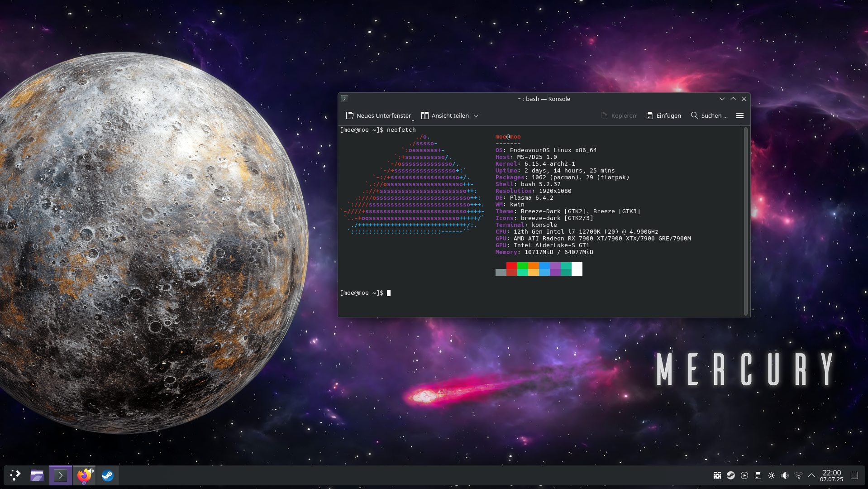Click the 'Packages' line in neofetch

click(563, 177)
